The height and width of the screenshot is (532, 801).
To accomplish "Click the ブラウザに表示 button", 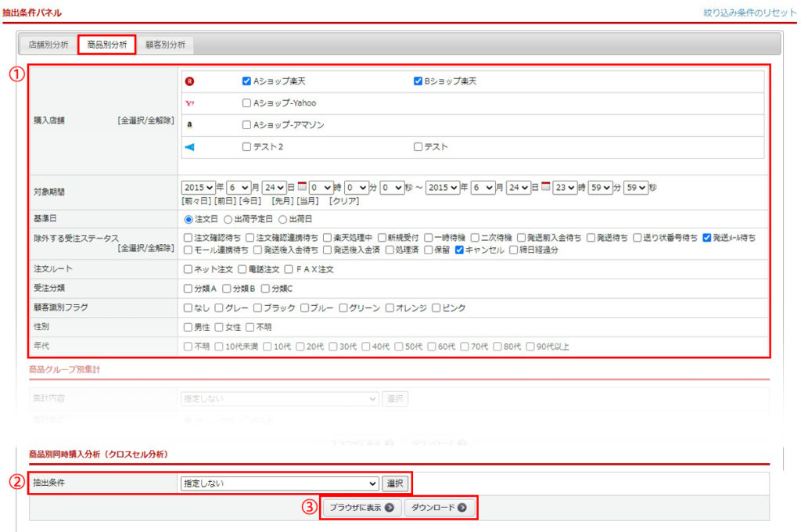I will click(361, 508).
